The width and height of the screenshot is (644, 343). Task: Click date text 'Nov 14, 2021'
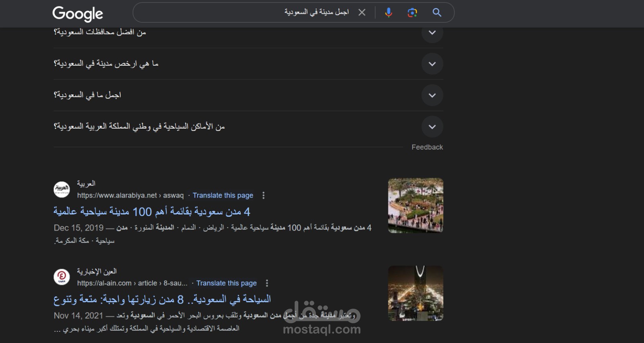coord(78,316)
